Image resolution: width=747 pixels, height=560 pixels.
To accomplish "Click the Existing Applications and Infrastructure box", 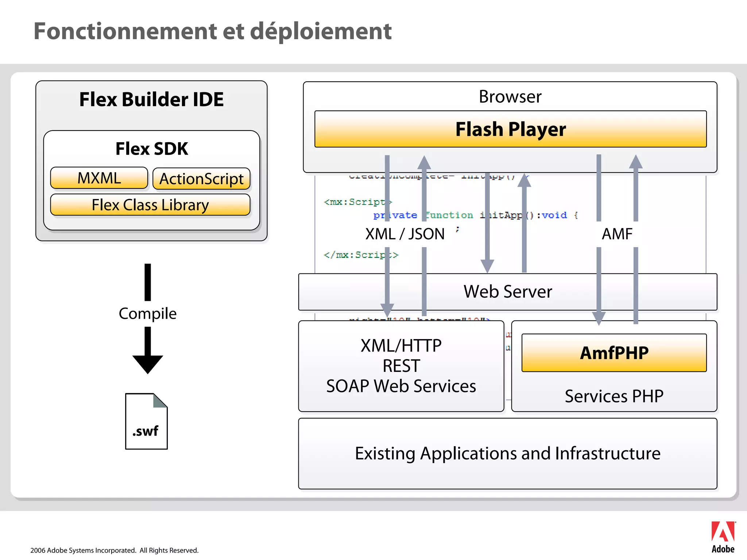I will tap(507, 454).
